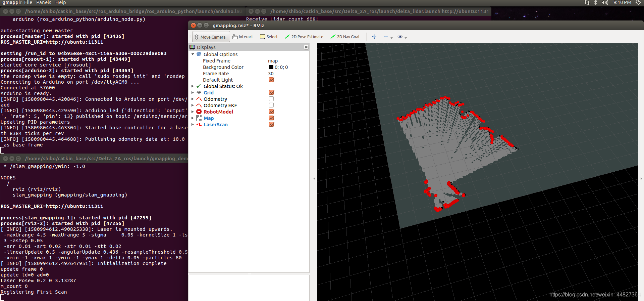Click the network indicator in the system tray
The image size is (644, 301).
click(587, 3)
